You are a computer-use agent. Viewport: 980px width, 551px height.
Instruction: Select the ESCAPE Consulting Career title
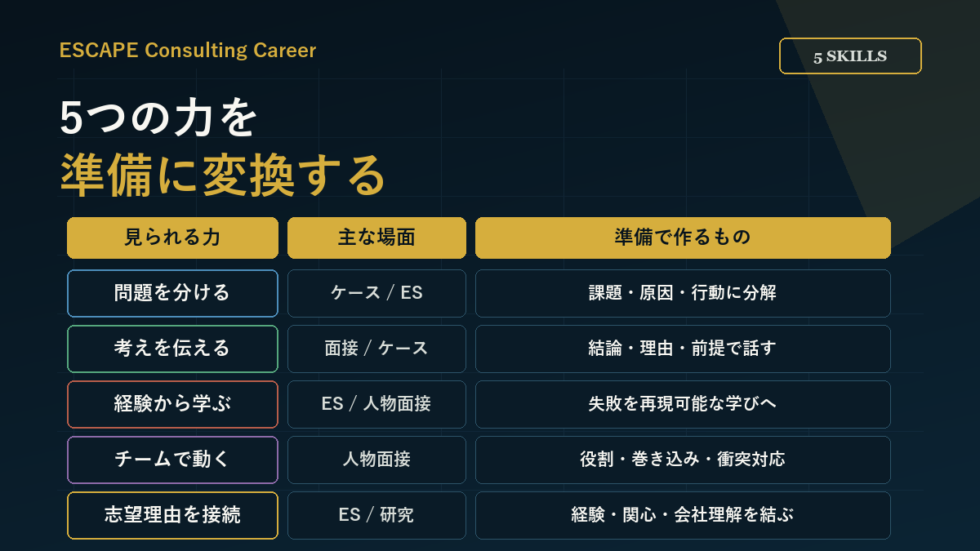pyautogui.click(x=188, y=51)
